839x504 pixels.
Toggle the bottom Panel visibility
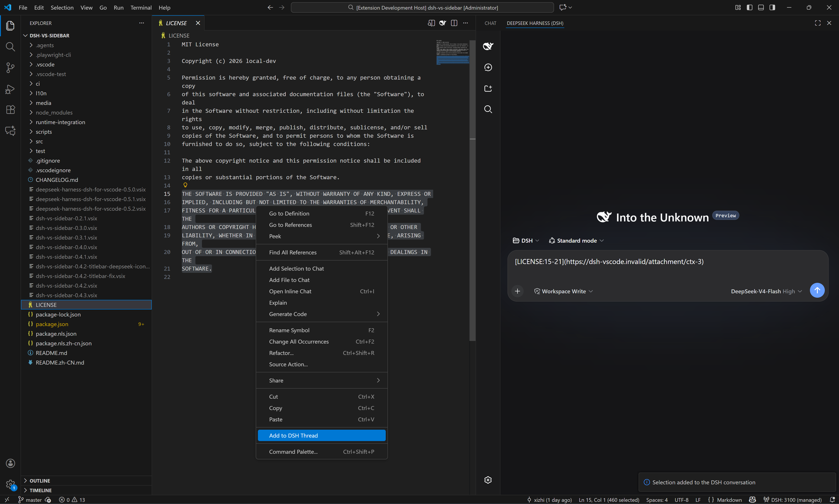[x=761, y=7]
